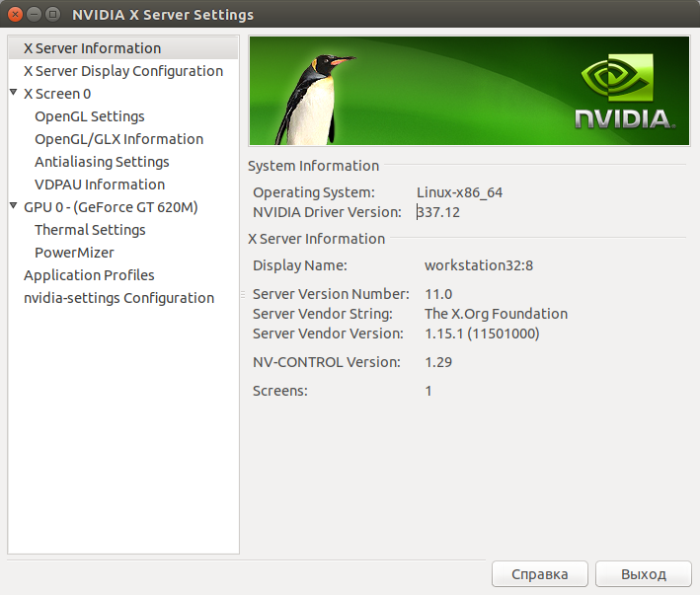This screenshot has width=700, height=595.
Task: Click the Screens count value 1
Action: [428, 391]
